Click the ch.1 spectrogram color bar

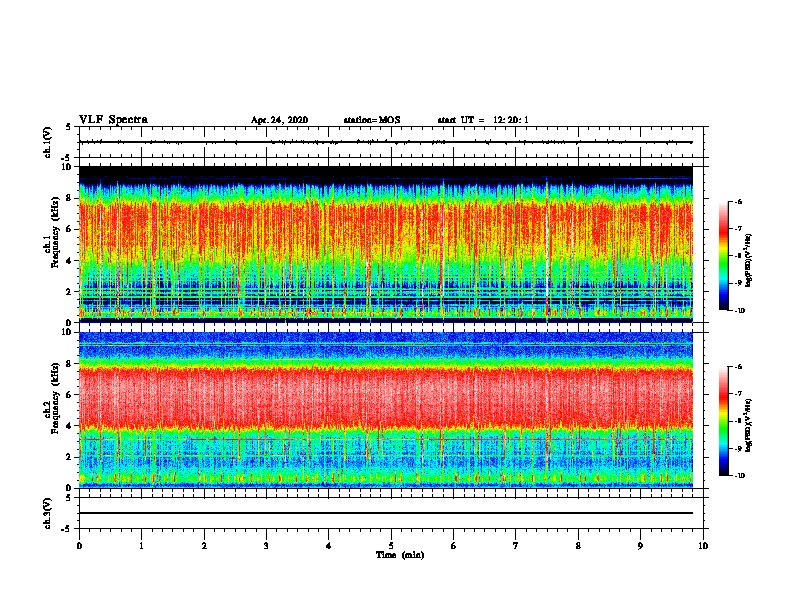[x=724, y=256]
